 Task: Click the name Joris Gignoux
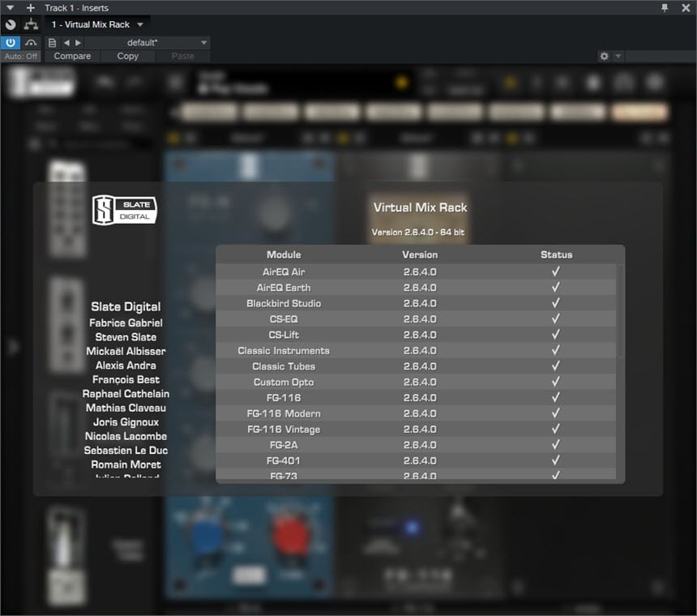tap(126, 422)
